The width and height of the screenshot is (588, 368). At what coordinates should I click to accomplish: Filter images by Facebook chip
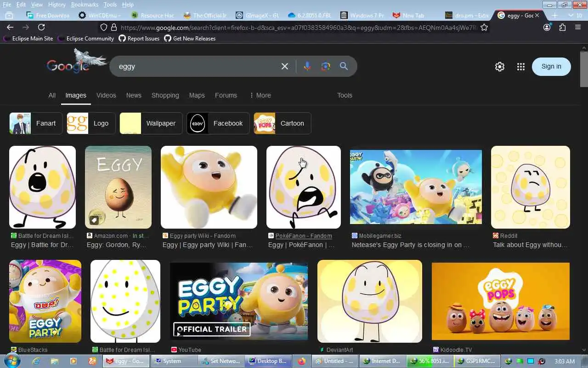[218, 123]
